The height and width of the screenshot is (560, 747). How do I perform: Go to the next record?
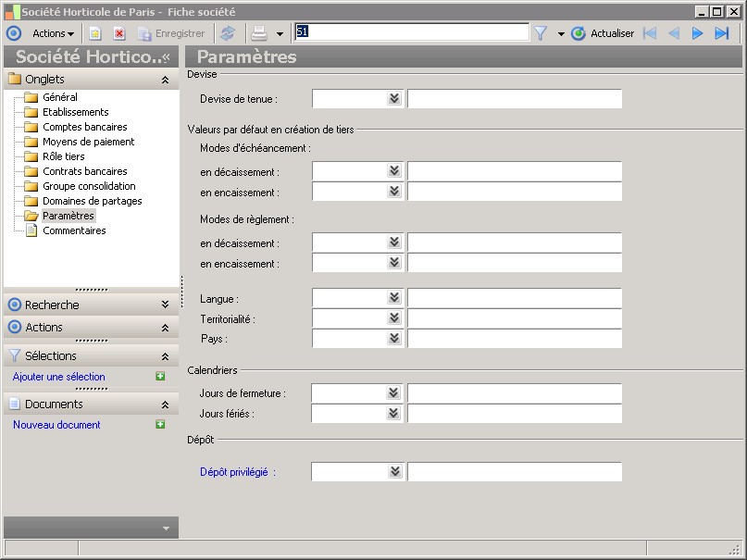click(697, 33)
